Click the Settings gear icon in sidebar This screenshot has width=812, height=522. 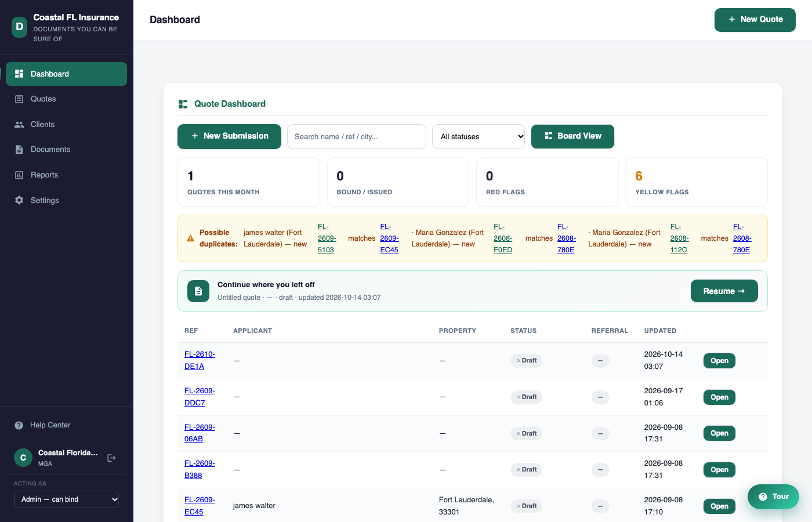[19, 200]
